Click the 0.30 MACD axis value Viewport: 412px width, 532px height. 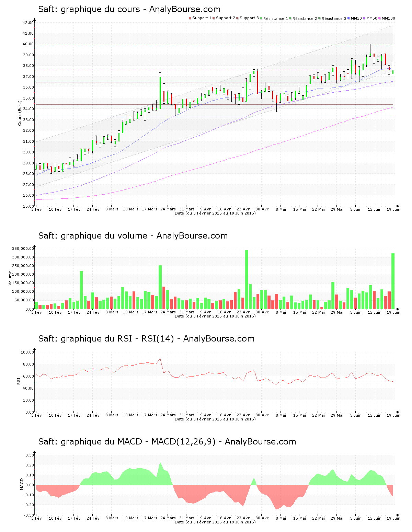(x=30, y=455)
